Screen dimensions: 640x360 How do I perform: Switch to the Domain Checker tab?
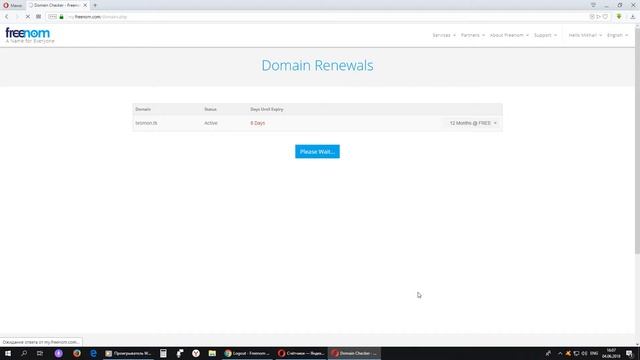(57, 5)
